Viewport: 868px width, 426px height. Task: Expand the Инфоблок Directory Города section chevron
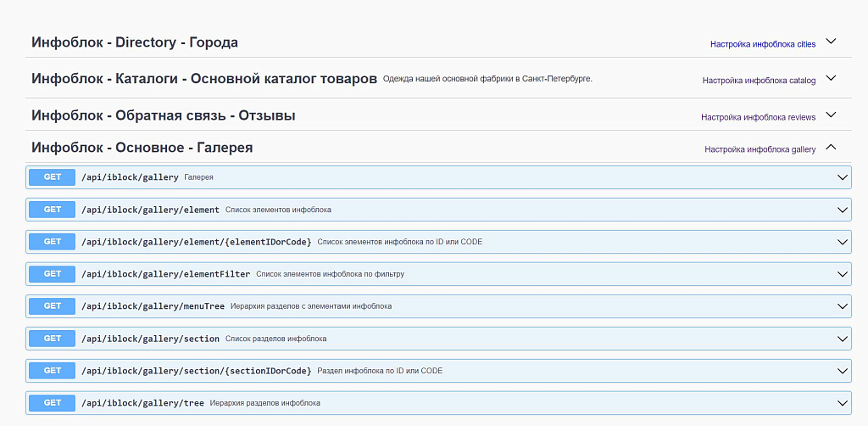tap(831, 42)
